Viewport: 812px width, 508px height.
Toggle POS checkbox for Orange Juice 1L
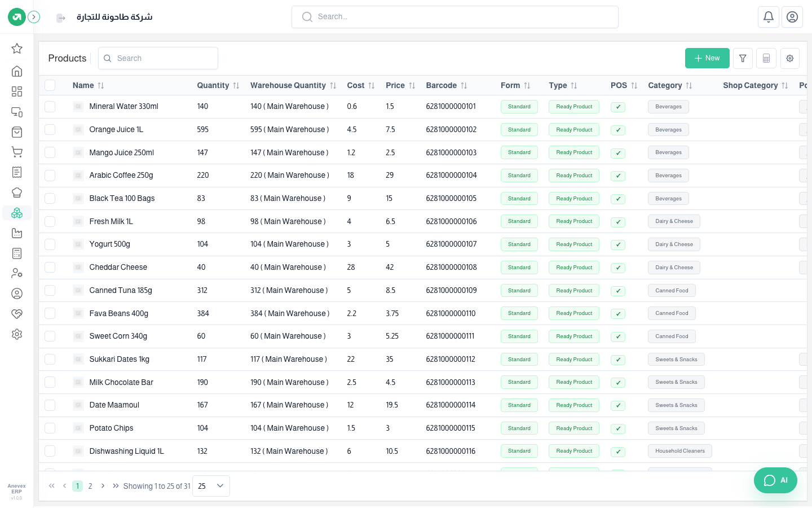click(x=618, y=130)
